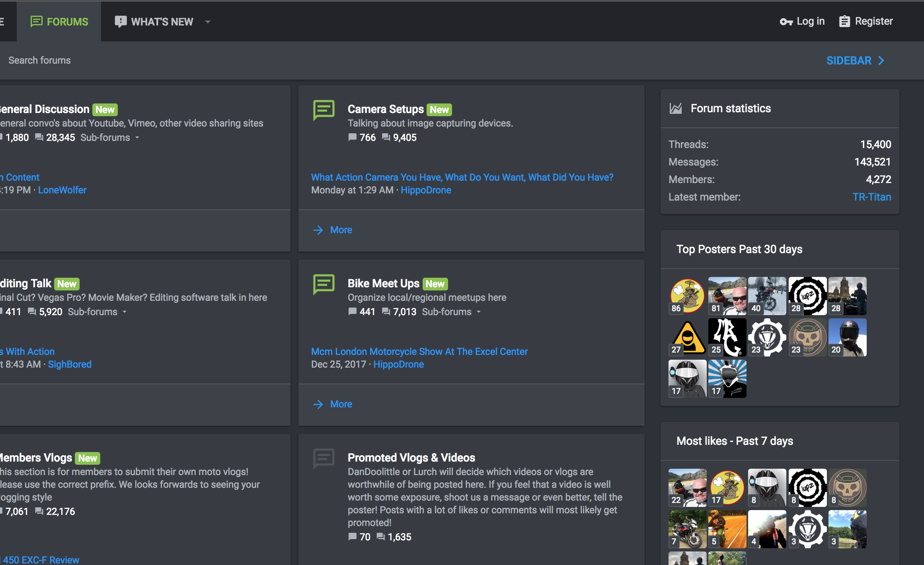Expand Sub-forums under Bike Meet Ups
The width and height of the screenshot is (924, 565).
[451, 312]
